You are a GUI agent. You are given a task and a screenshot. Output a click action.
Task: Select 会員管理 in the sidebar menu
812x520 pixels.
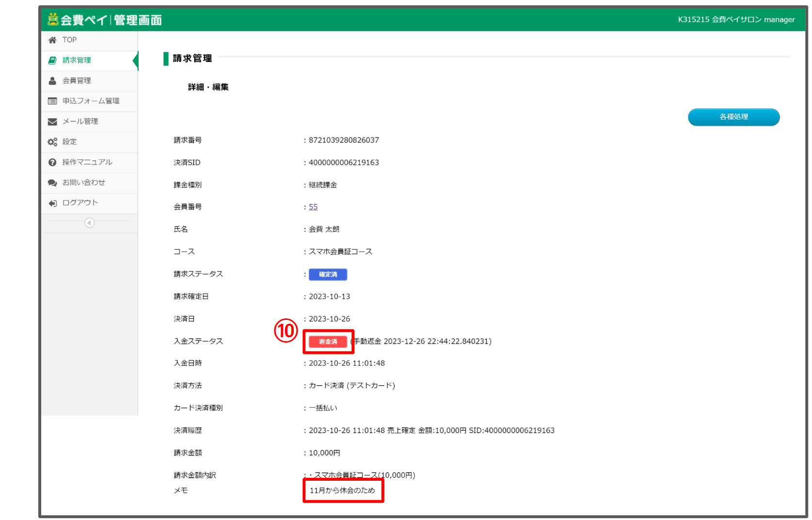[x=77, y=81]
